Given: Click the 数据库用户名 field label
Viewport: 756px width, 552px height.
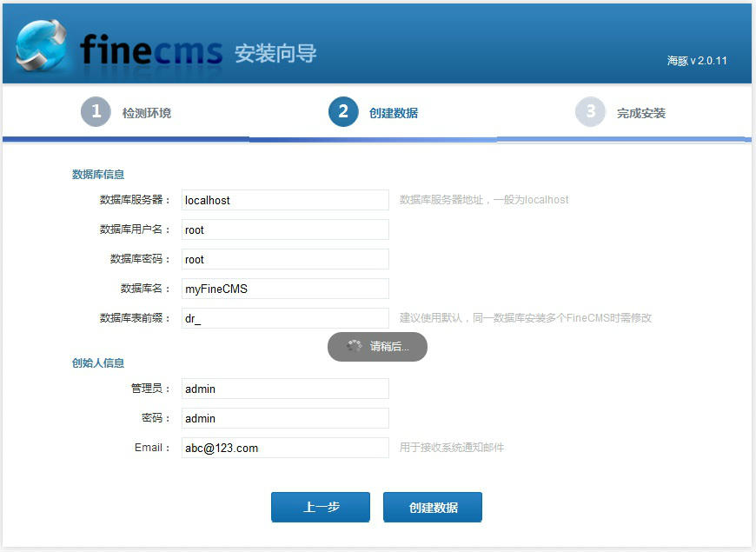Looking at the screenshot, I should 135,229.
